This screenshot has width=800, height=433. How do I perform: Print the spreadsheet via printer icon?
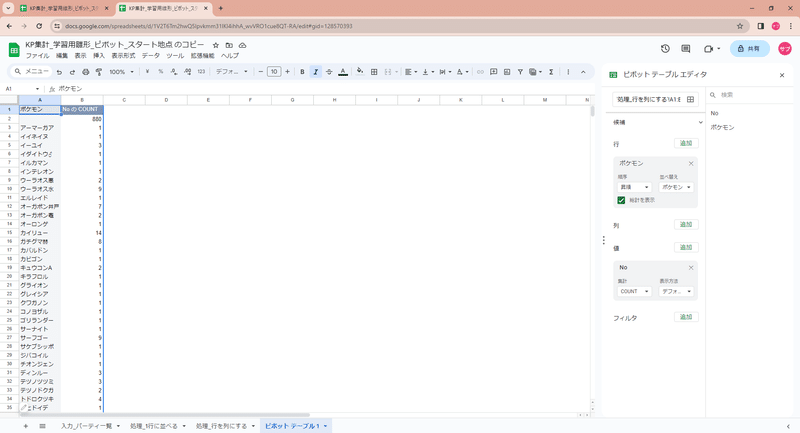coord(86,72)
